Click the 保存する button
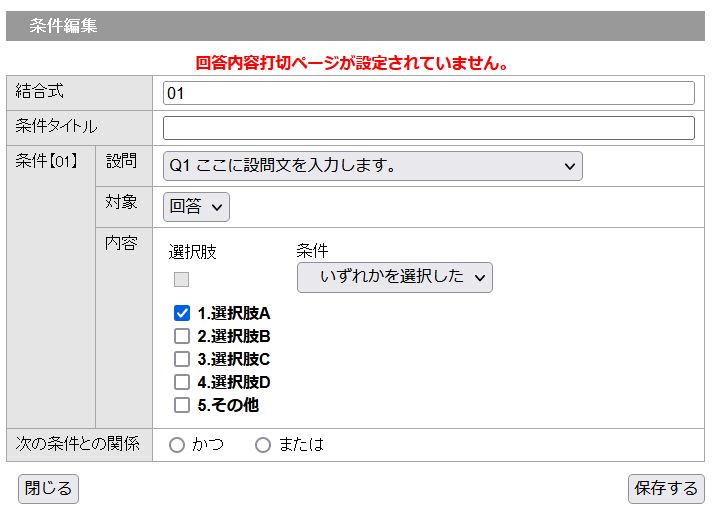712x511 pixels. tap(666, 488)
